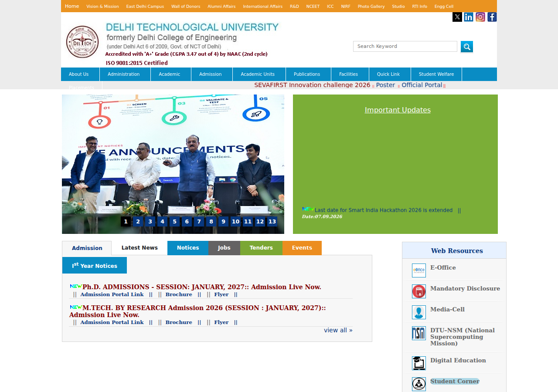Viewport: 558px width, 392px height.
Task: Switch to the Latest News tab
Action: (139, 248)
